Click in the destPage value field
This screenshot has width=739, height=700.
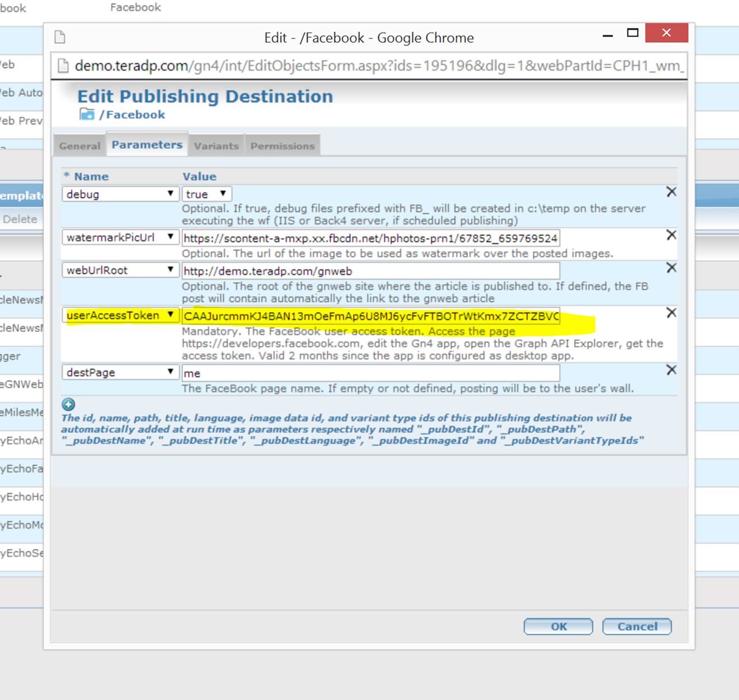pyautogui.click(x=371, y=373)
